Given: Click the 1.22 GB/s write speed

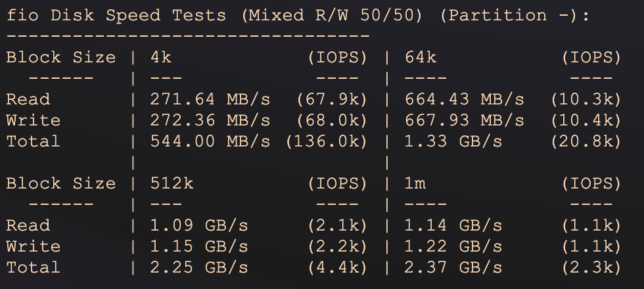Looking at the screenshot, I should point(453,246).
